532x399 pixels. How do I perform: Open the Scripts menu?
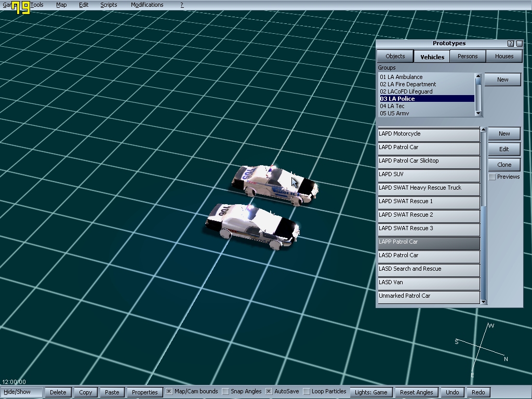[x=109, y=5]
